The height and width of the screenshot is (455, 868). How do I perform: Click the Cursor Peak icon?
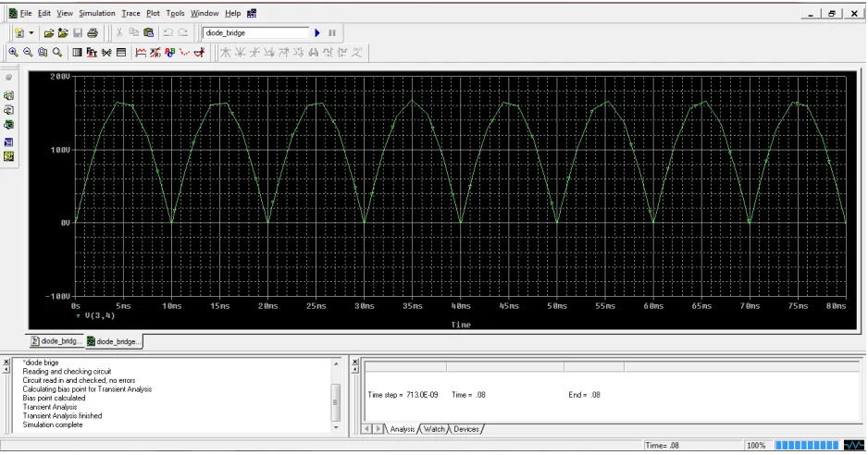click(225, 52)
